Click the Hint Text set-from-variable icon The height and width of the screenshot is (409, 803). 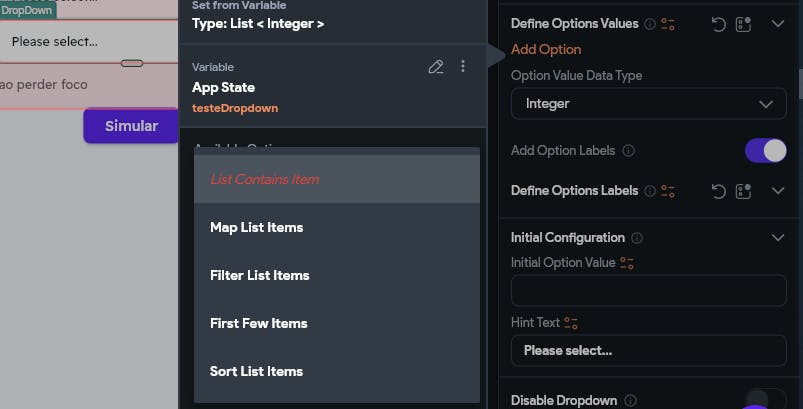[x=571, y=323]
